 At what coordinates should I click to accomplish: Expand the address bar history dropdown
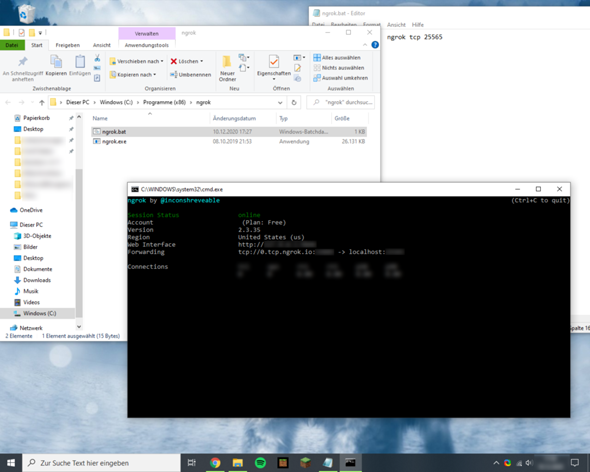coord(280,102)
